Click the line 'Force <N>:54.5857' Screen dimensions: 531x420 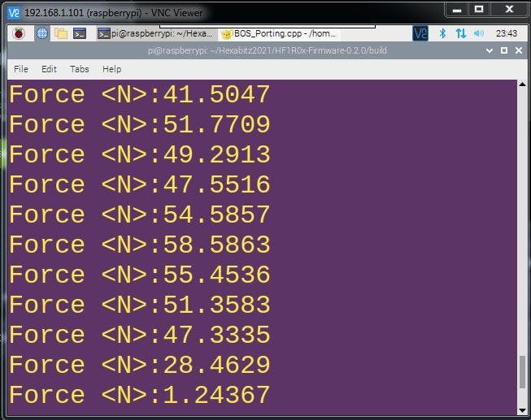pyautogui.click(x=140, y=214)
